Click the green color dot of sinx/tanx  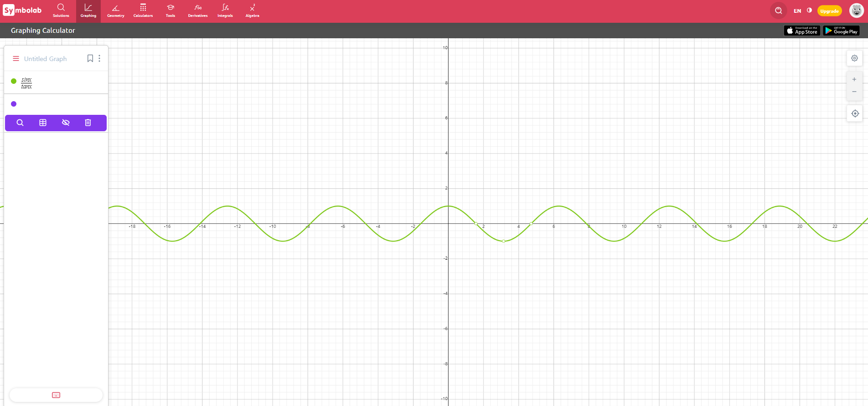(14, 81)
